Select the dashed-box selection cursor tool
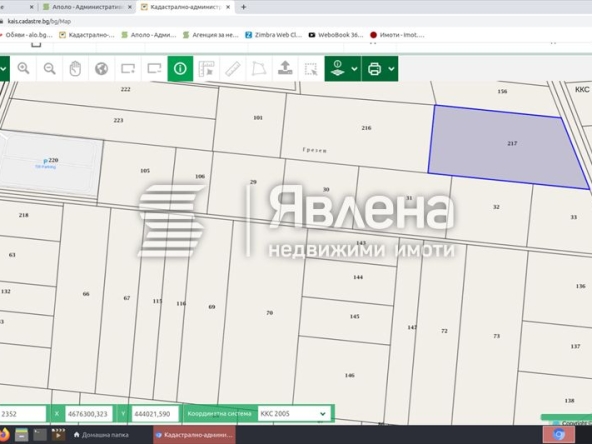592x444 pixels. [311, 69]
